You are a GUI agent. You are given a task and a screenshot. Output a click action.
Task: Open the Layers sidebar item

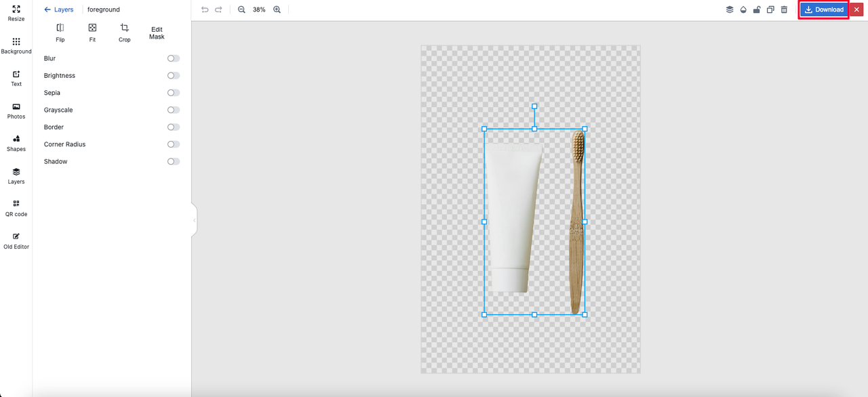coord(16,175)
